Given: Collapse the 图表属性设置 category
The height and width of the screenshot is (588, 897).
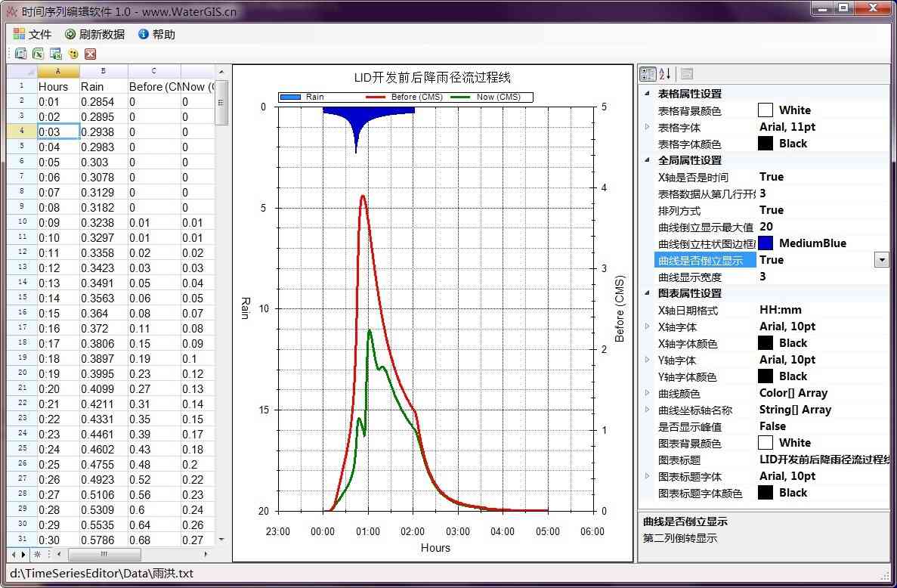Looking at the screenshot, I should 647,292.
